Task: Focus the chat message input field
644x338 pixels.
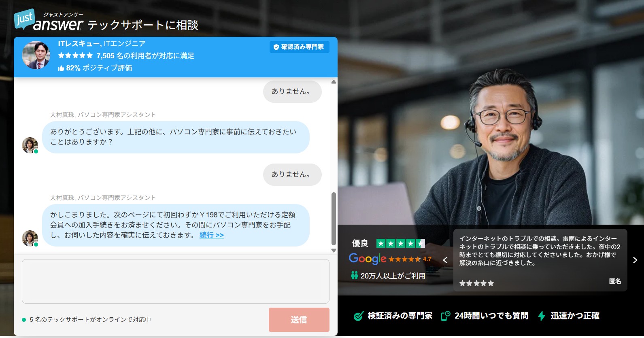Action: point(175,281)
